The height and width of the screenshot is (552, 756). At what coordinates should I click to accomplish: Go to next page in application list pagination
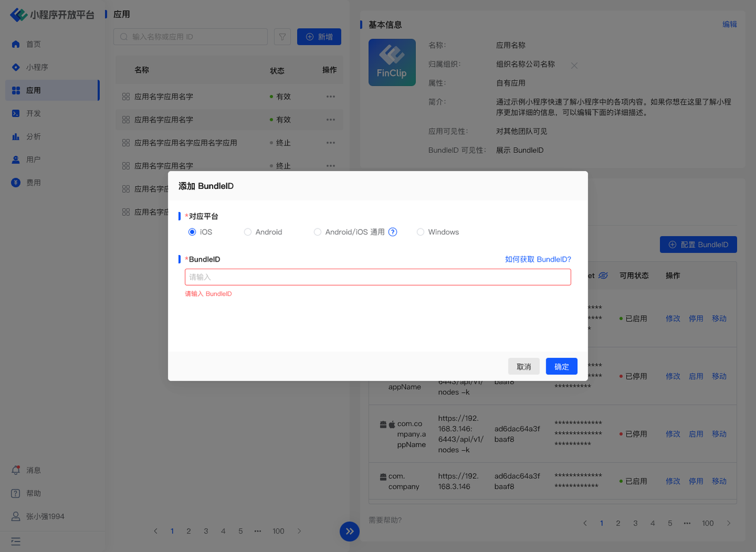(x=299, y=531)
